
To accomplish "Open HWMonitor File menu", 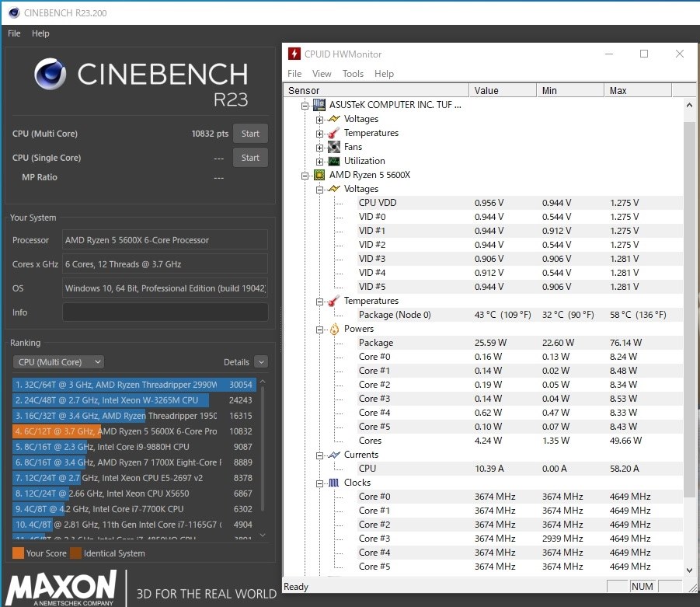I will (294, 74).
